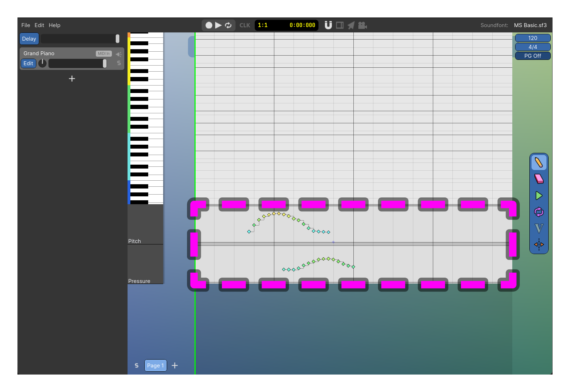The image size is (570, 392).
Task: Open the PG Off selector
Action: click(x=533, y=56)
